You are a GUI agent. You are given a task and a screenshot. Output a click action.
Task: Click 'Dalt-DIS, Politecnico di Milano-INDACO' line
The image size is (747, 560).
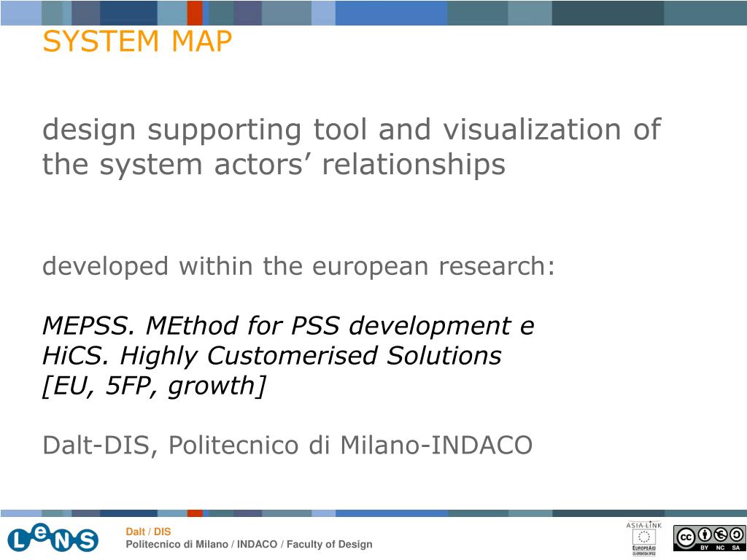[x=287, y=446]
